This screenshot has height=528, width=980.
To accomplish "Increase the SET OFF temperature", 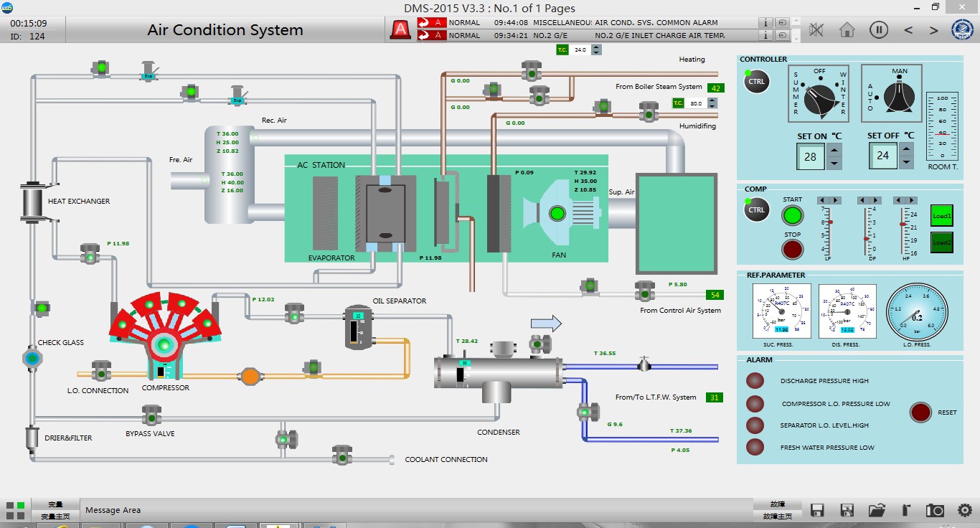I will (907, 150).
